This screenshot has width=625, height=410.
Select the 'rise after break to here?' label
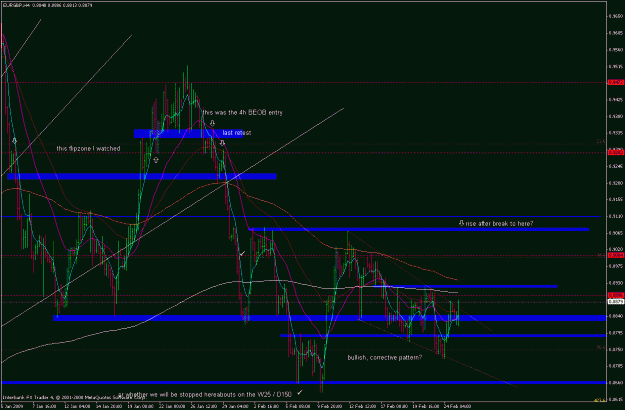[499, 224]
